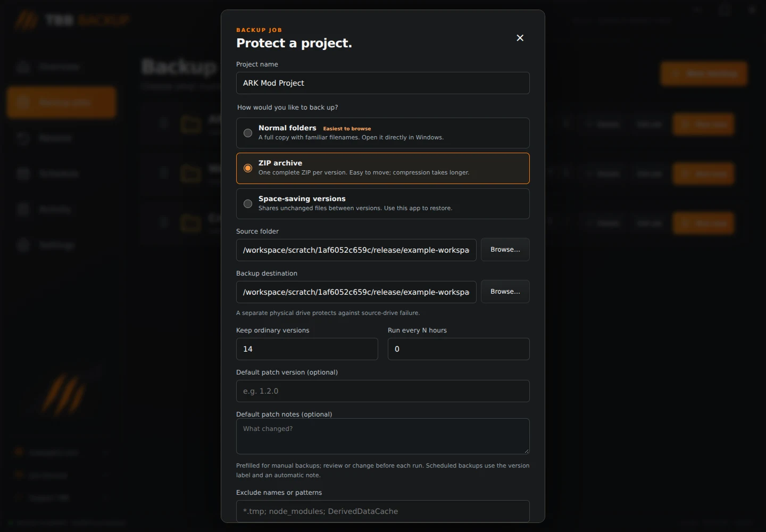Focus the Project name field
This screenshot has width=766, height=532.
click(383, 83)
